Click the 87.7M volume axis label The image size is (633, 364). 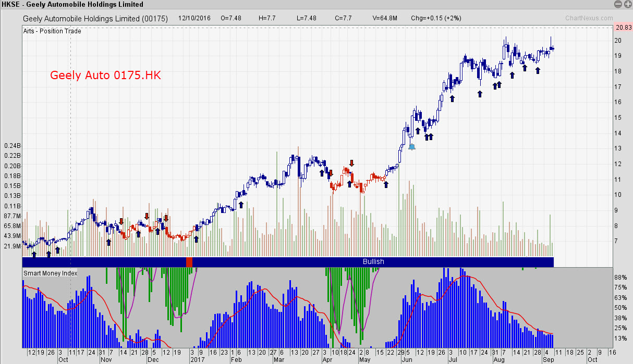12,216
